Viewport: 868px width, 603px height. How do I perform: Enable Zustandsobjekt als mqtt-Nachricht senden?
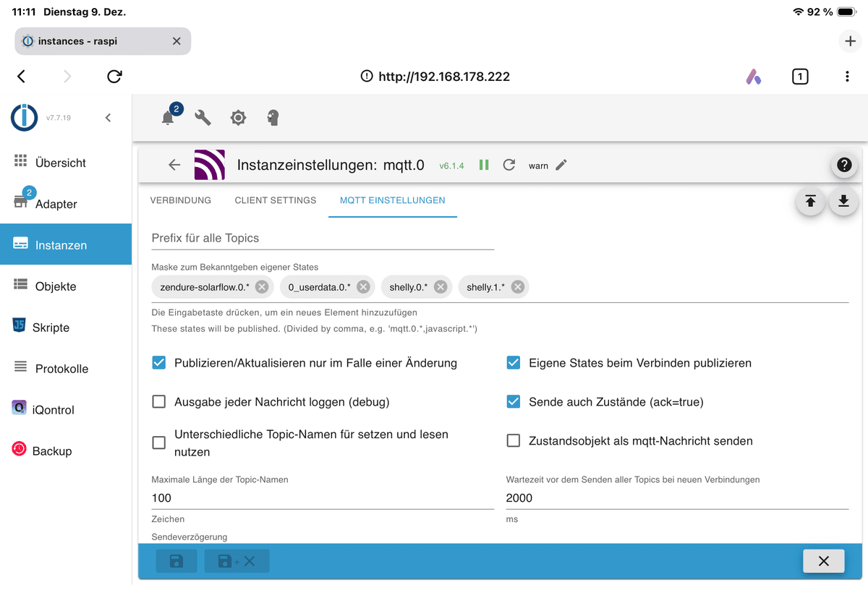(514, 441)
